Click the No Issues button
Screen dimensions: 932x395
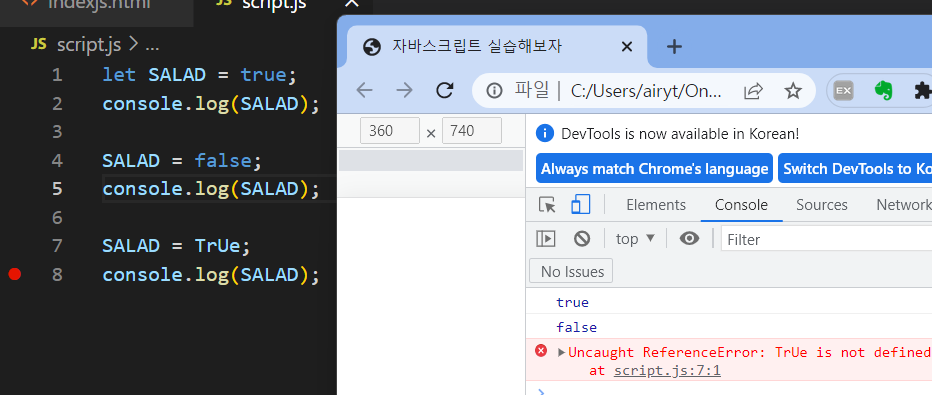click(x=571, y=271)
